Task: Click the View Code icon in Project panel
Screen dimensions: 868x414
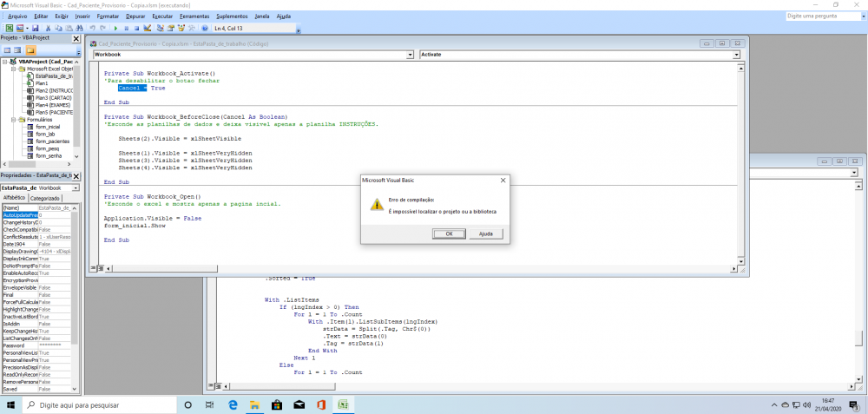Action: [7, 50]
